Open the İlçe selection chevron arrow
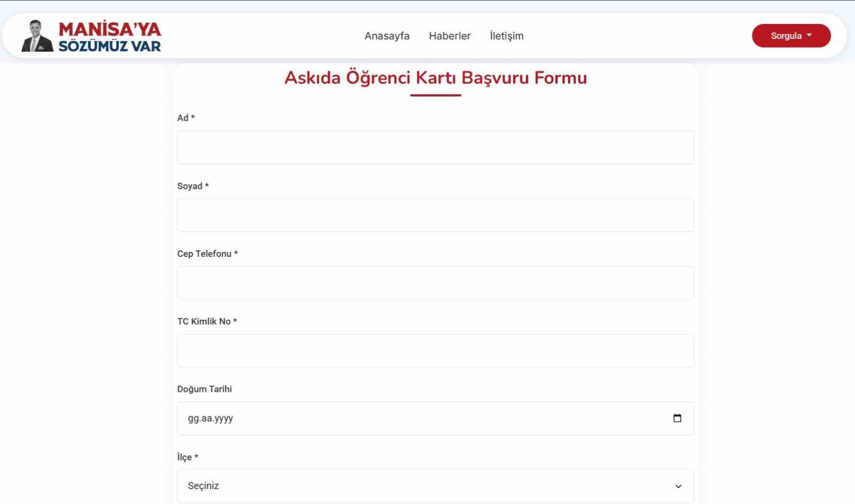Viewport: 855px width, 504px height. [678, 486]
